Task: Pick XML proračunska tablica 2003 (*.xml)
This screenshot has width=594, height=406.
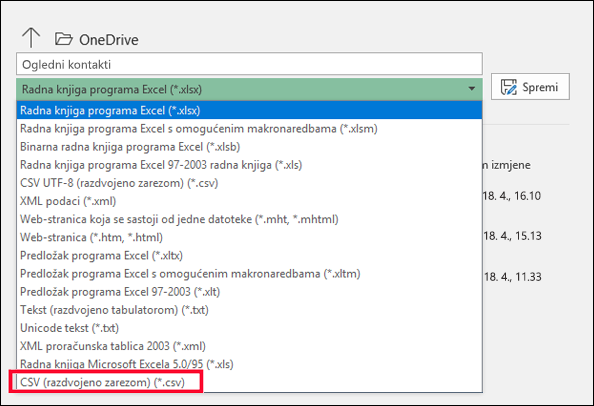Action: click(249, 346)
